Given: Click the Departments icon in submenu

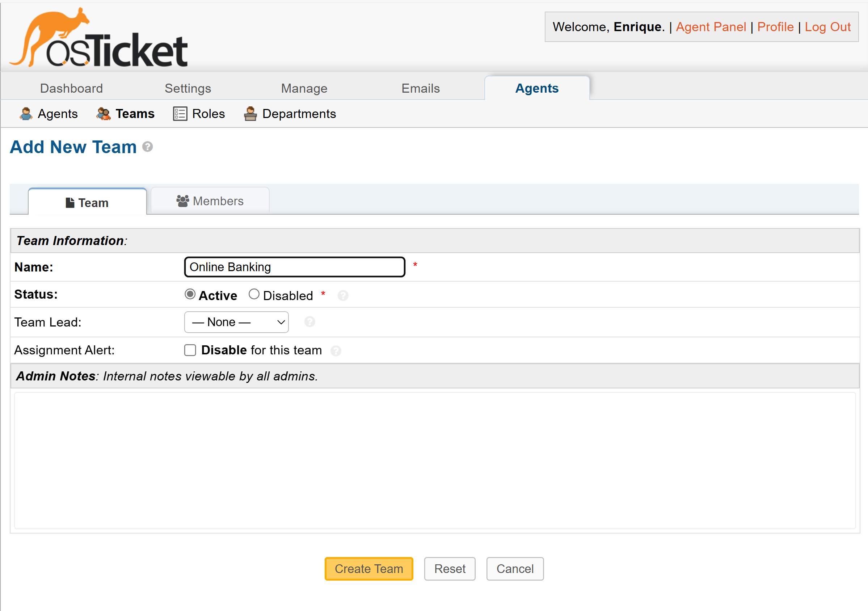Looking at the screenshot, I should point(250,114).
